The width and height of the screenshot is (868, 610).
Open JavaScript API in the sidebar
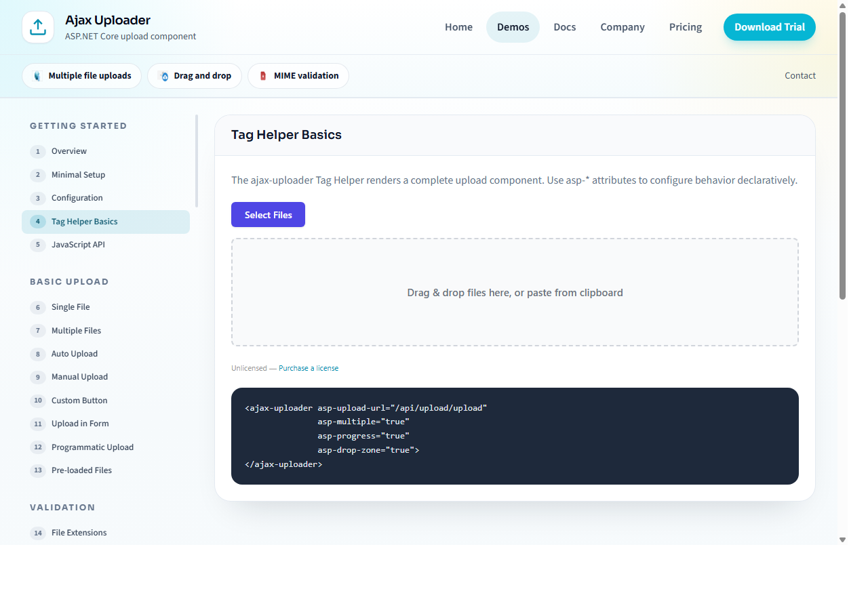106,245
